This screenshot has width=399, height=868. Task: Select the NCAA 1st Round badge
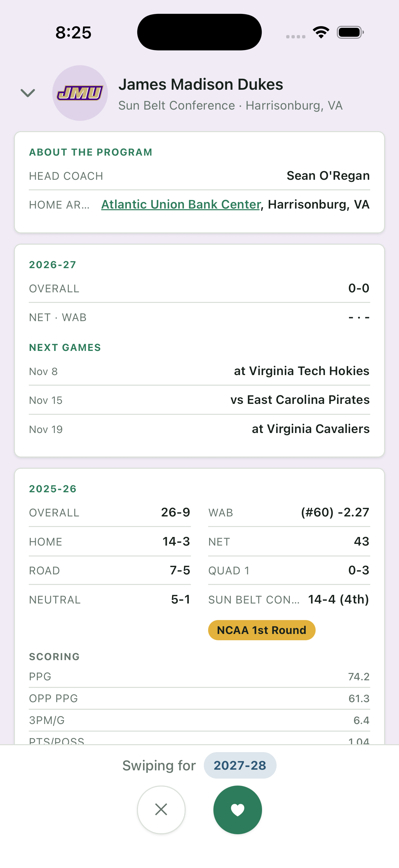click(262, 630)
